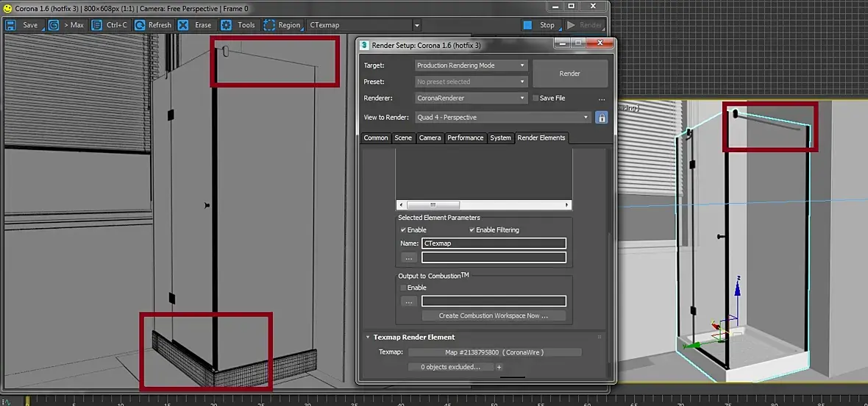Click the Combustion output path field

click(x=494, y=302)
